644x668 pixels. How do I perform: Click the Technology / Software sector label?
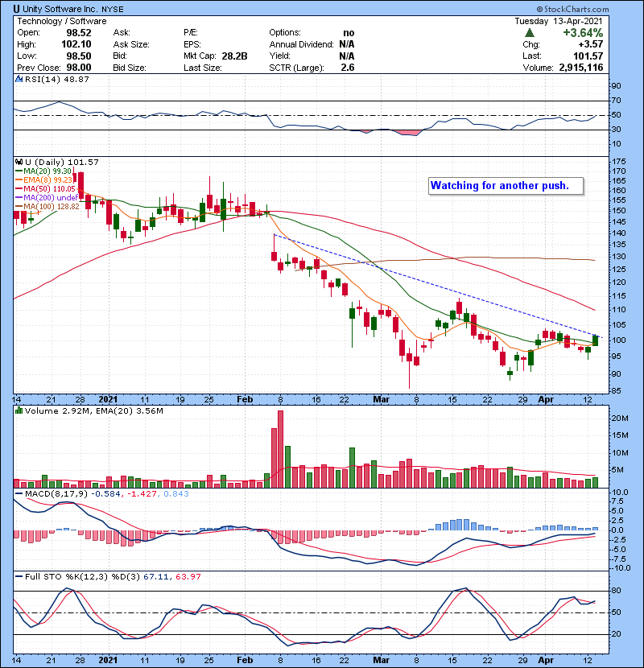(62, 21)
